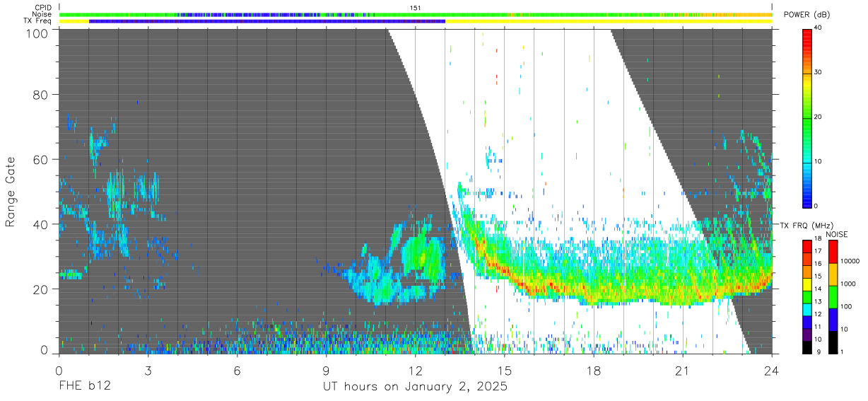Click the UT hours on January 2, 2025 title

(x=415, y=387)
